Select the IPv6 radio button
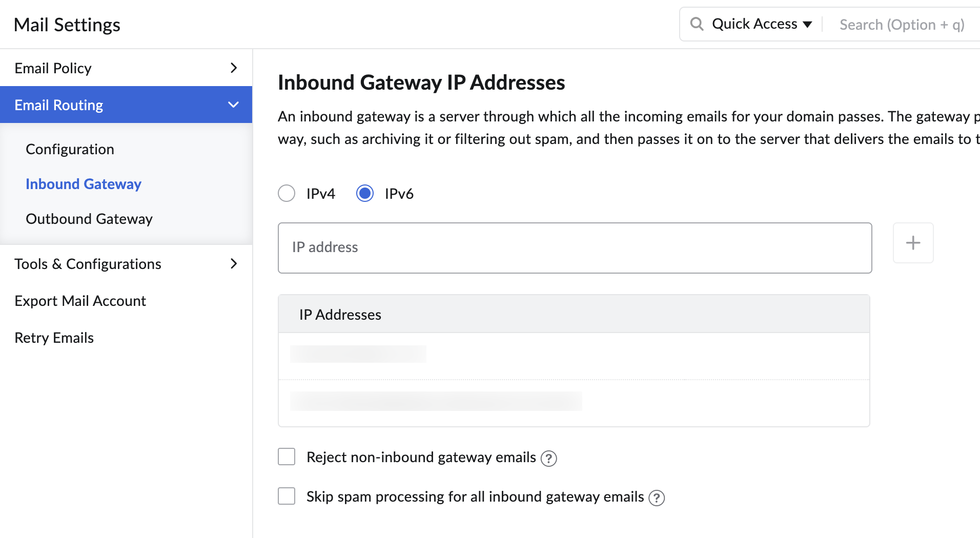This screenshot has width=980, height=538. (365, 193)
